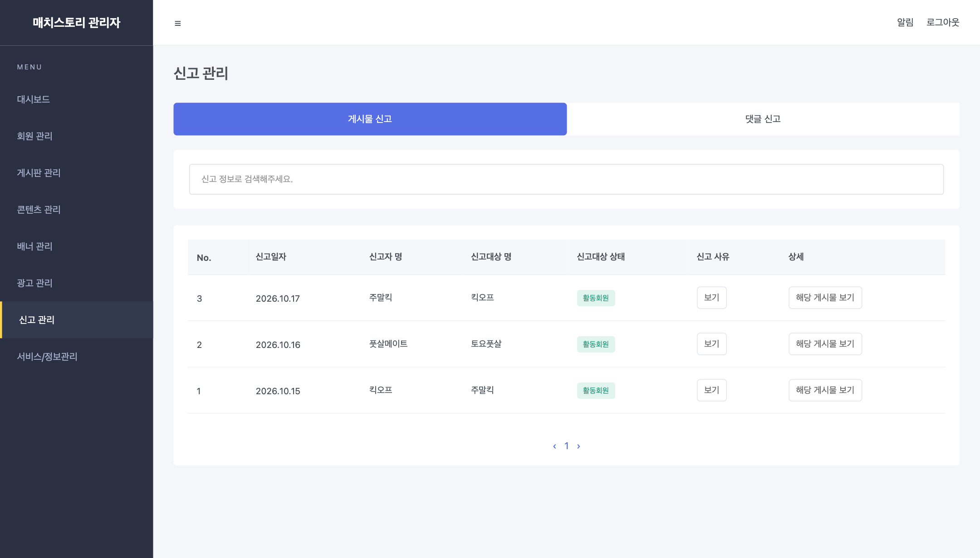Switch to the 게시물 신고 tab

coord(370,119)
